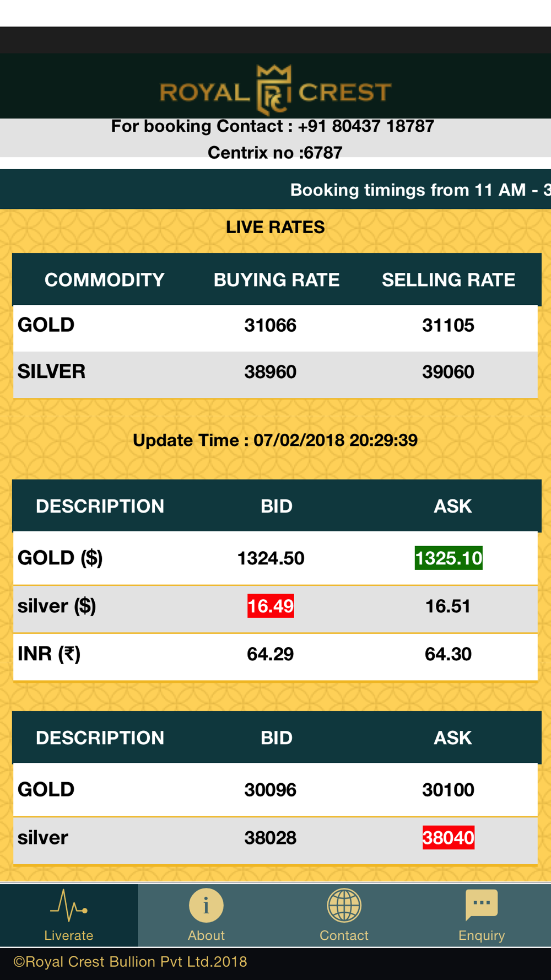The image size is (551, 980).
Task: Tap the Enquiry chat bubble icon
Action: pos(482,905)
